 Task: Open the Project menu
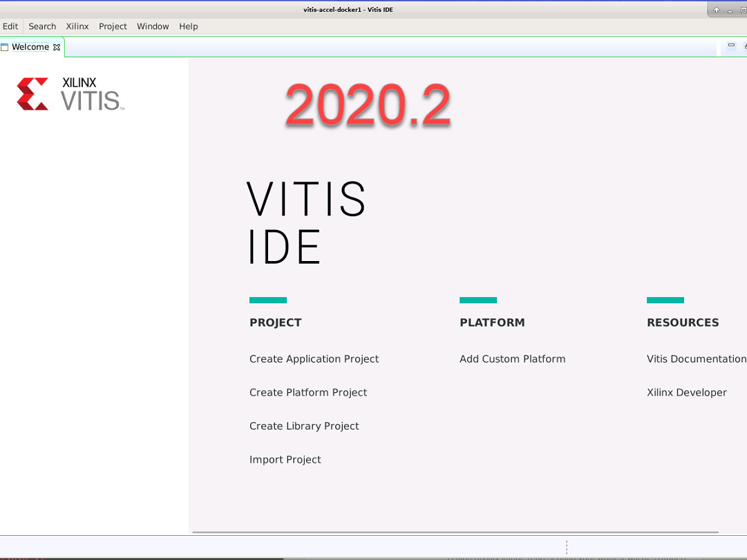point(113,26)
